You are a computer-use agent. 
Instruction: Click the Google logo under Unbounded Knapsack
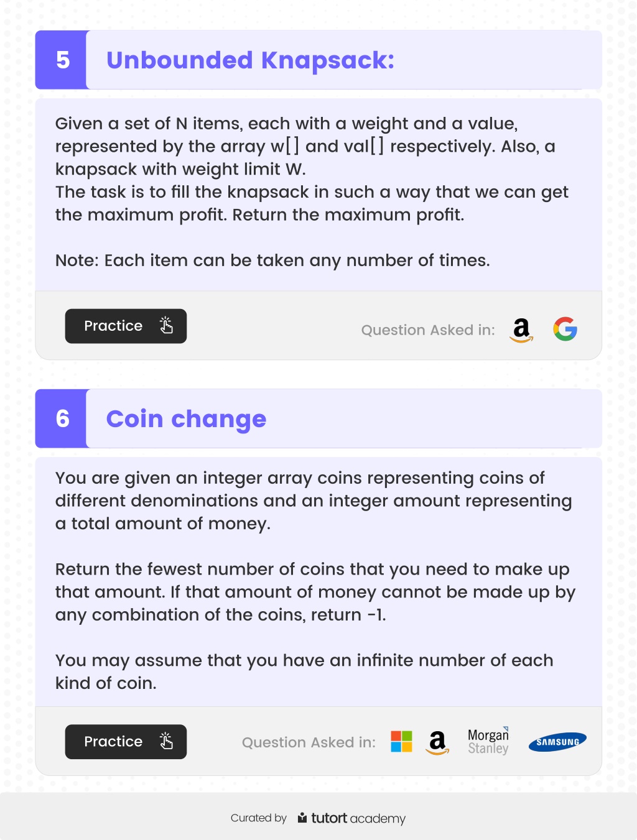click(565, 329)
